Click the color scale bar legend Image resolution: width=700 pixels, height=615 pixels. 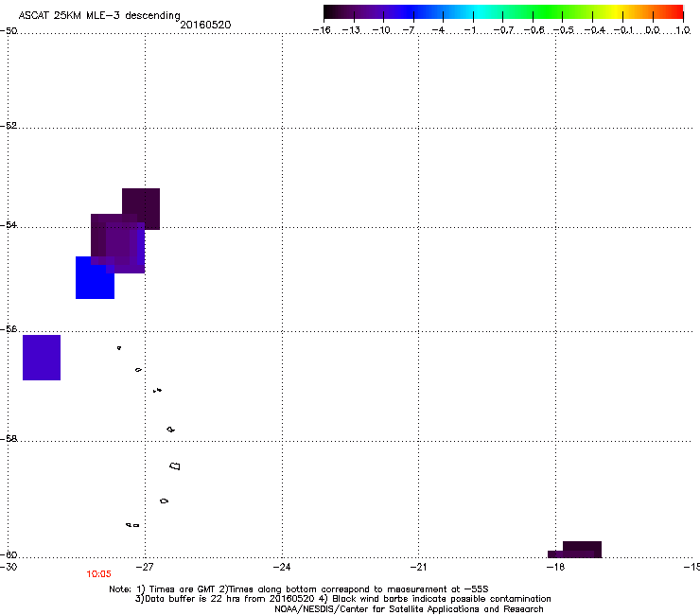(x=503, y=12)
